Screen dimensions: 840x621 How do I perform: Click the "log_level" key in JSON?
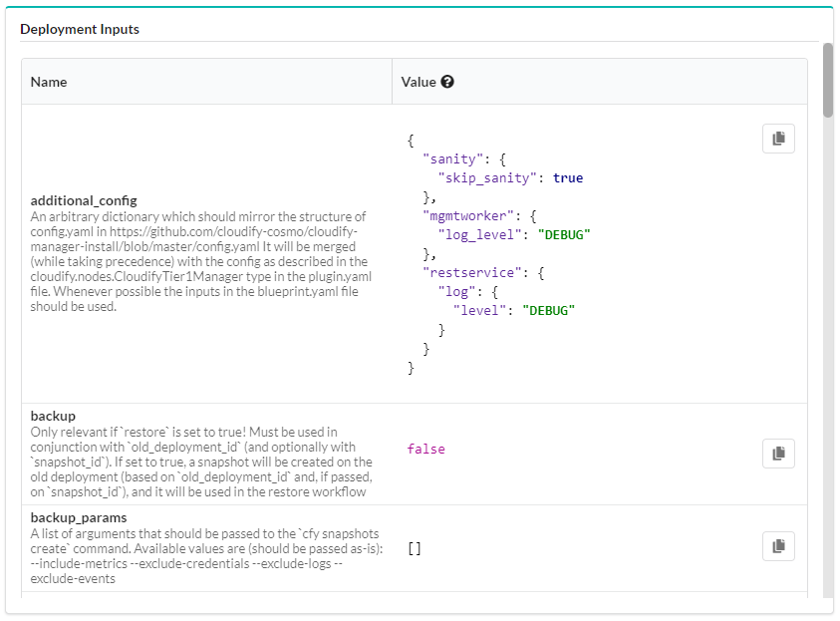coord(479,234)
